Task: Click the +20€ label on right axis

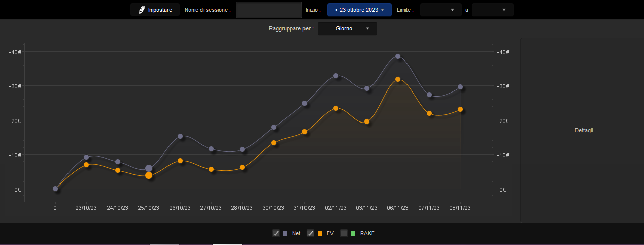Action: tap(502, 121)
